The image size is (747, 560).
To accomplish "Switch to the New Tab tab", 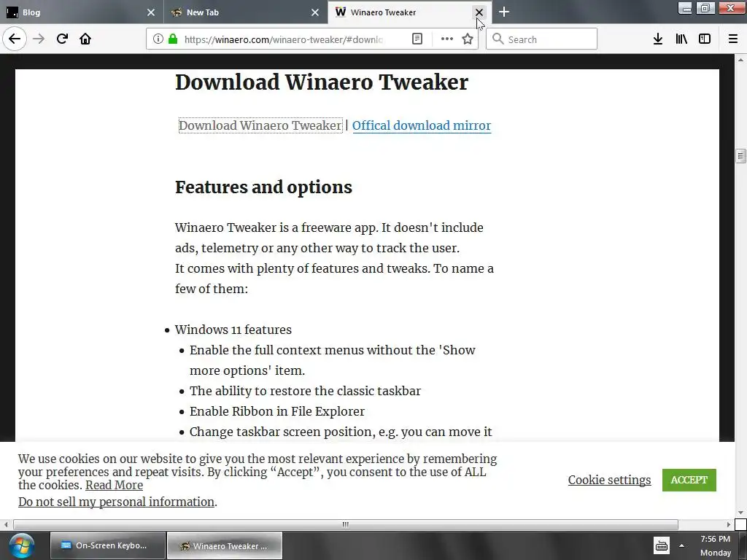I will 246,12.
